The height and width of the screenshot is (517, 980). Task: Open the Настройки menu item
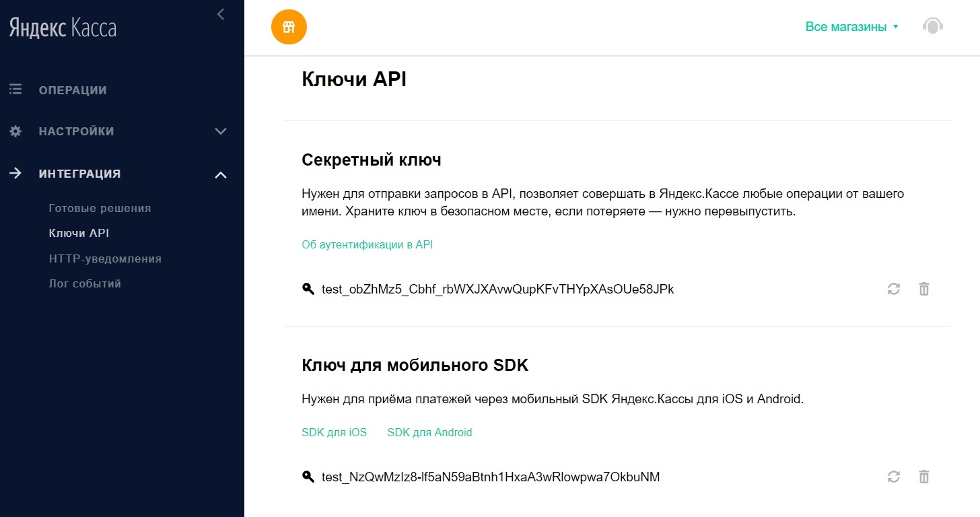(x=76, y=131)
